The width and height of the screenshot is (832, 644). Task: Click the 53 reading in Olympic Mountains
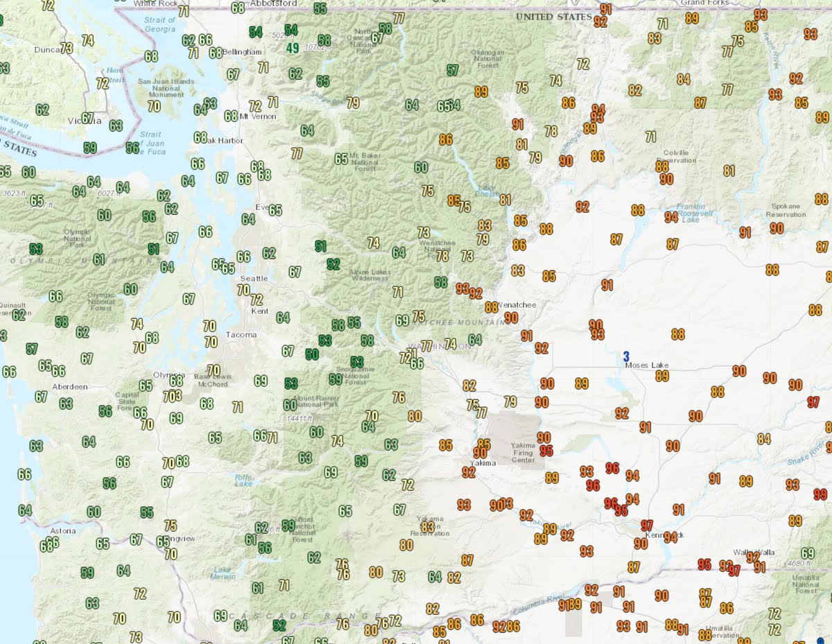coord(36,249)
